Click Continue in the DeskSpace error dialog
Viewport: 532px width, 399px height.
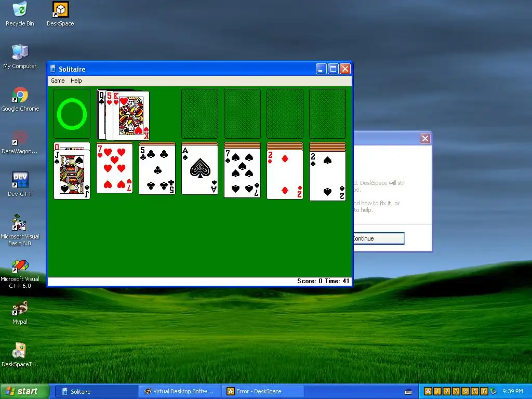(x=379, y=238)
